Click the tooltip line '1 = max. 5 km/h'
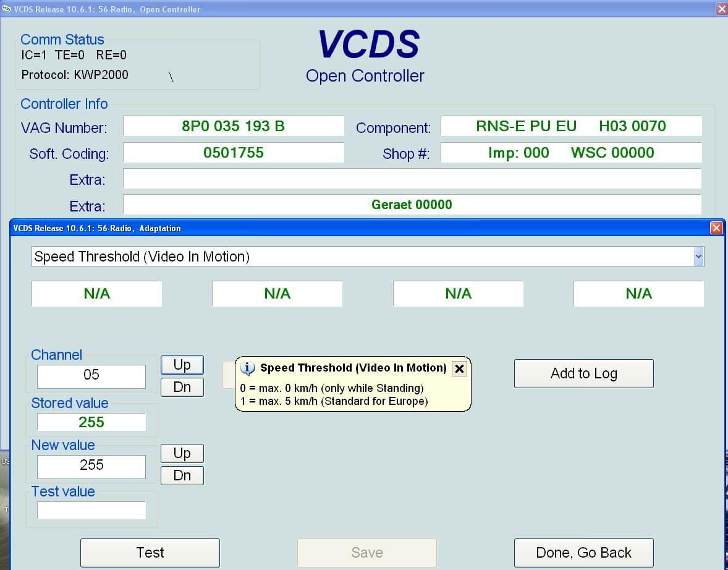Screen dimensions: 728x570 pos(334,401)
